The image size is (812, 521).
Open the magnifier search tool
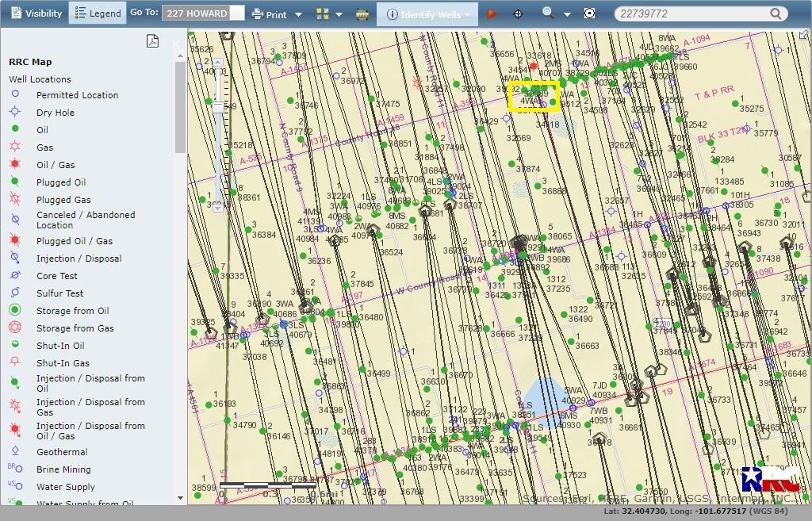pos(547,13)
